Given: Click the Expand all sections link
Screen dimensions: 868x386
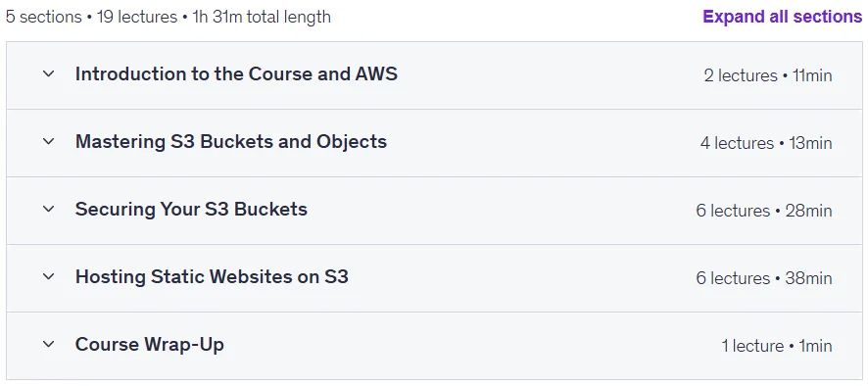Looking at the screenshot, I should (782, 17).
